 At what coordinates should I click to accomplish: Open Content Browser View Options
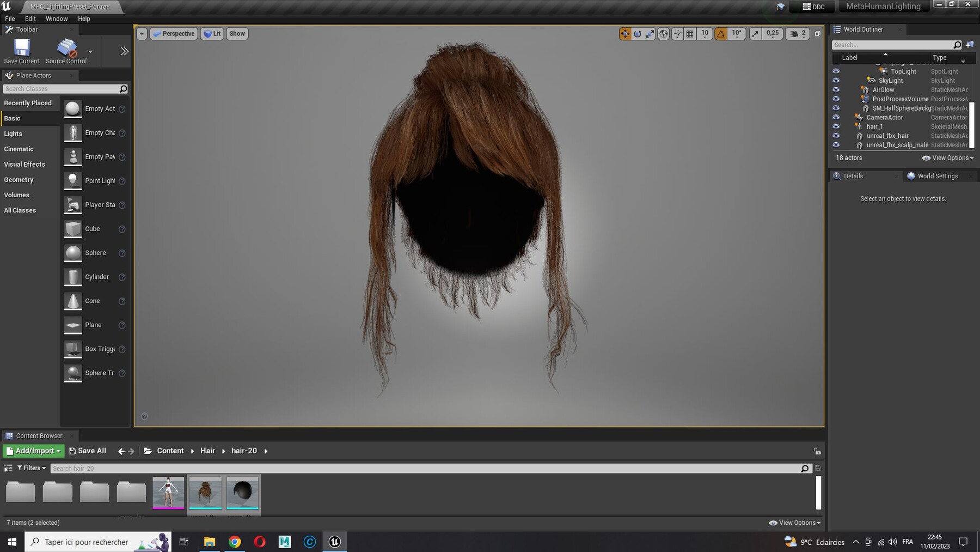pyautogui.click(x=795, y=523)
